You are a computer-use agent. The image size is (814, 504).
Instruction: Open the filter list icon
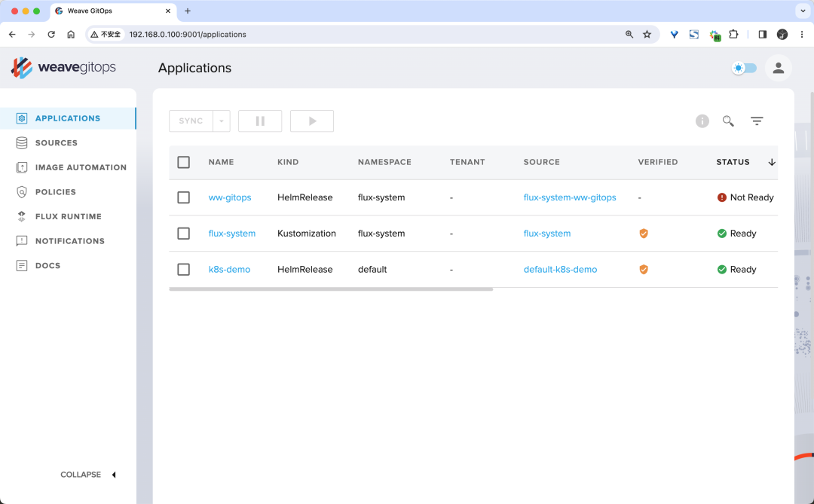(x=757, y=121)
